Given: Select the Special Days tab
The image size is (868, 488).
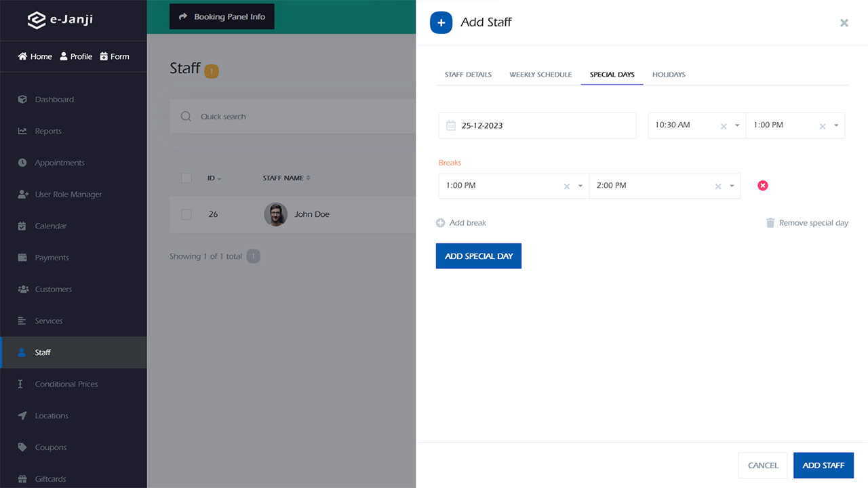Looking at the screenshot, I should 612,75.
